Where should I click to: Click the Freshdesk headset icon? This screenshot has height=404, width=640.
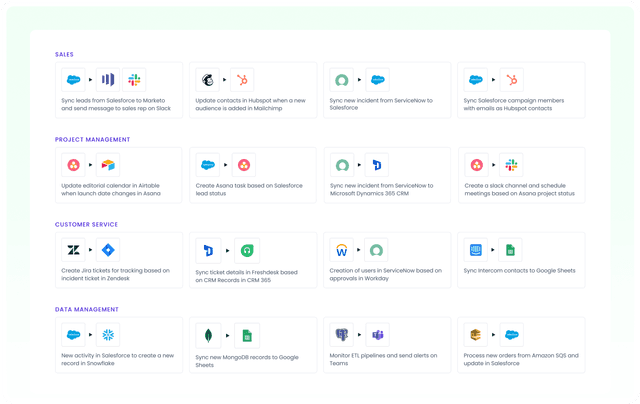242,250
